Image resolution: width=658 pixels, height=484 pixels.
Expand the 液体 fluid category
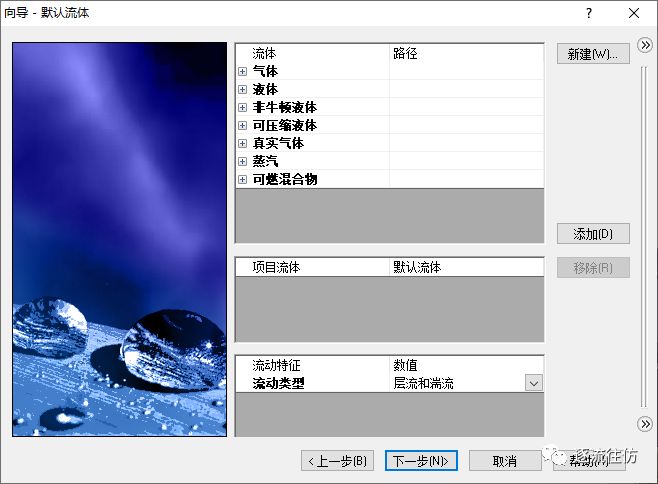point(242,89)
